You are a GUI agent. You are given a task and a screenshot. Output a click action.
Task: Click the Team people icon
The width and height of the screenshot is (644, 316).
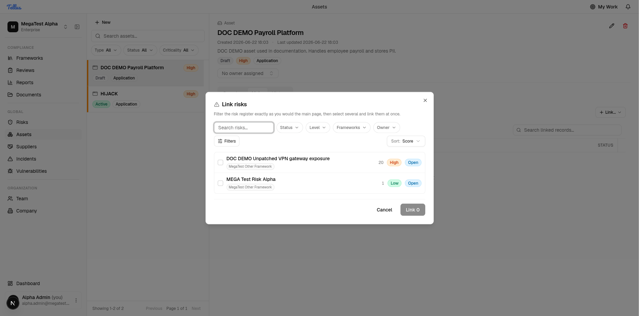pos(10,199)
